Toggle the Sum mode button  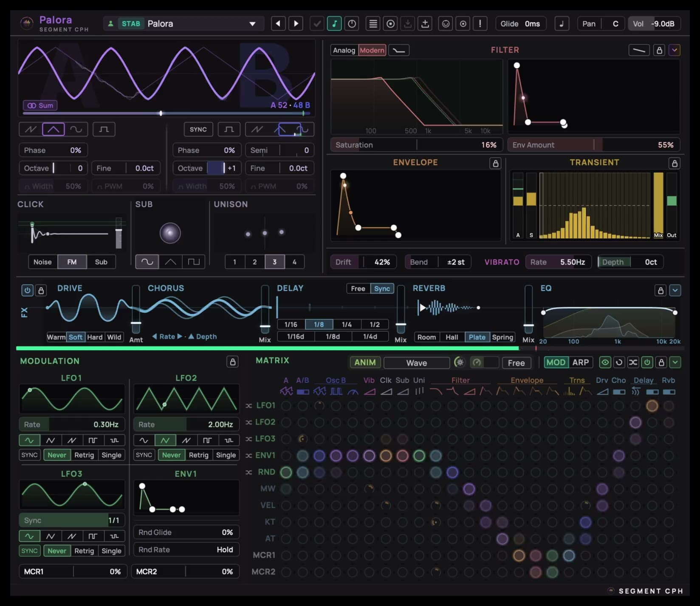(x=40, y=105)
